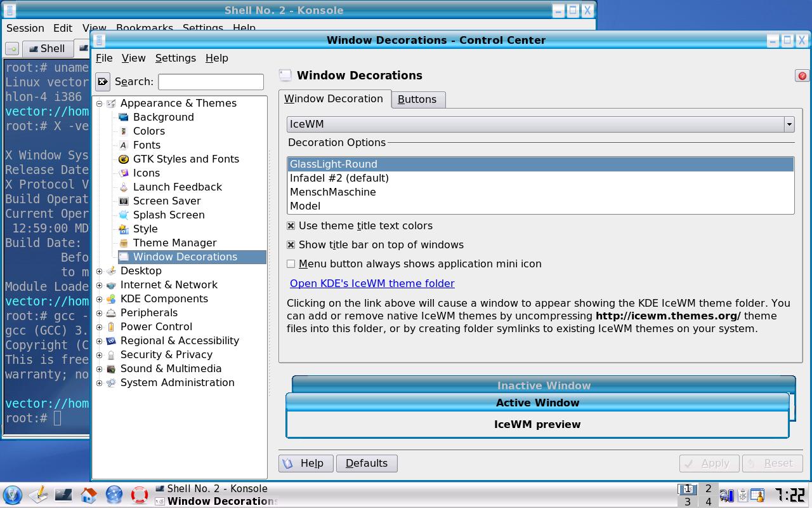Click the Internet & Network category icon
The width and height of the screenshot is (812, 508).
pyautogui.click(x=111, y=284)
